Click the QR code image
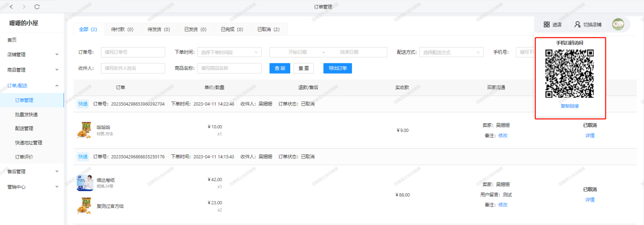Screen dimensions: 644x225 570,74
